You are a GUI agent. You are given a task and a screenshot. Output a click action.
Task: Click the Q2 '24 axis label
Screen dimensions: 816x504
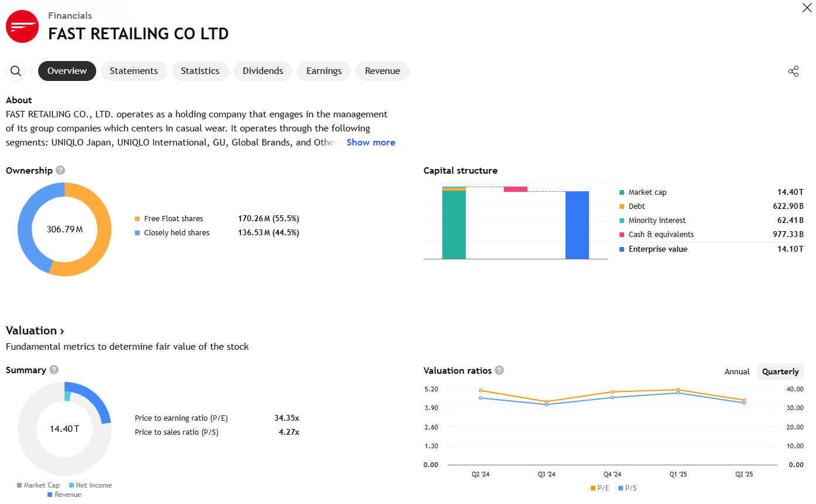(x=480, y=474)
